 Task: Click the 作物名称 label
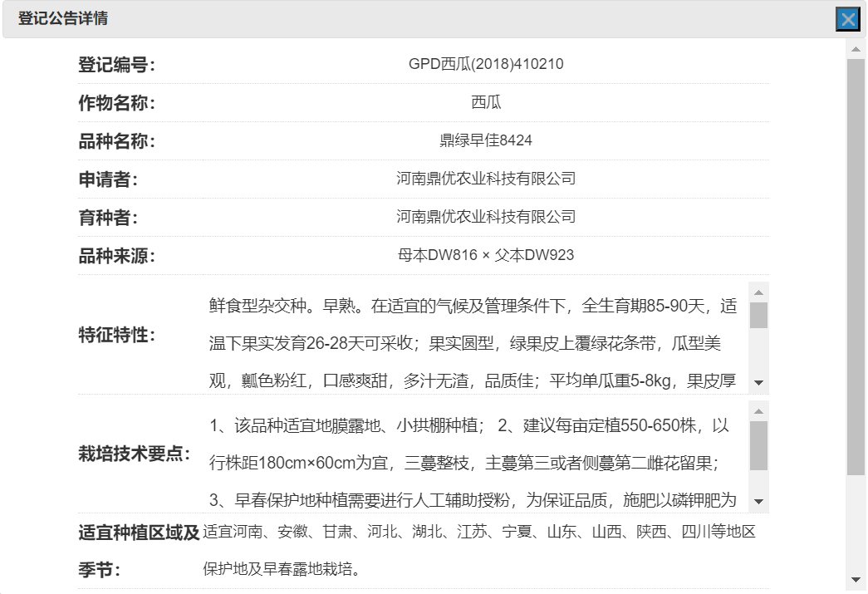point(117,103)
